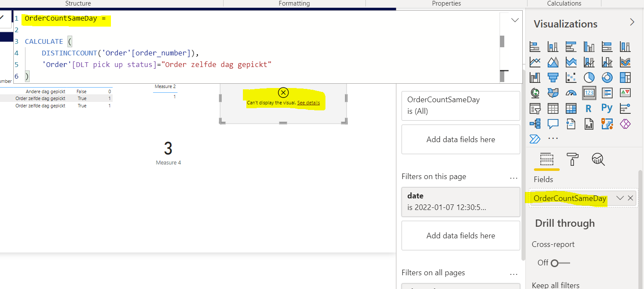Select the Clustered column chart visual
This screenshot has height=289, width=644.
click(589, 46)
